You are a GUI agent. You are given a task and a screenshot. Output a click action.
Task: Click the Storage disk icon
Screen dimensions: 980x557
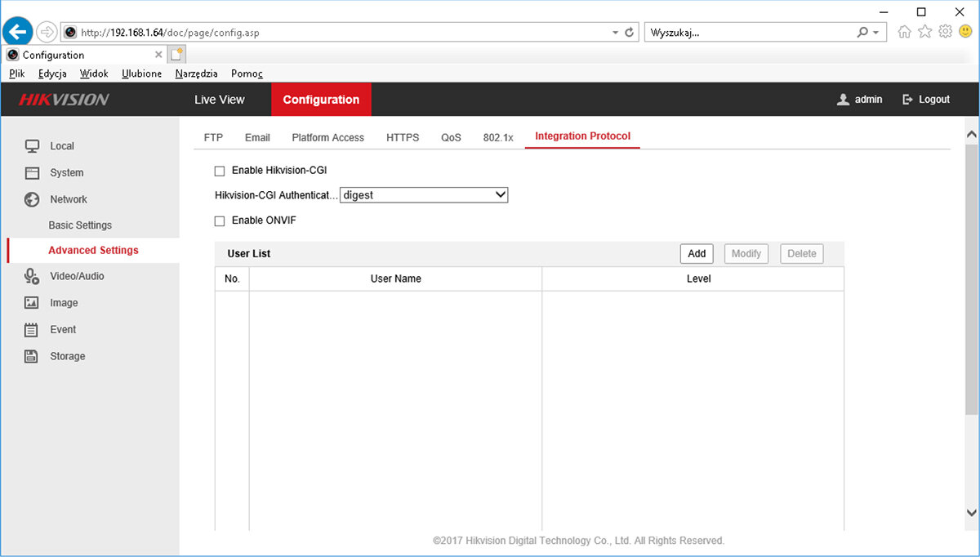[x=32, y=356]
